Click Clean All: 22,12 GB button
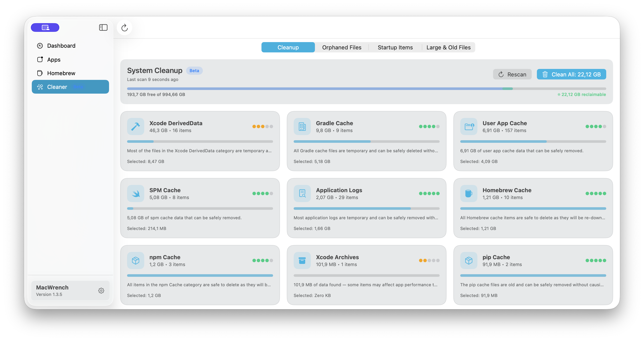 pos(571,74)
